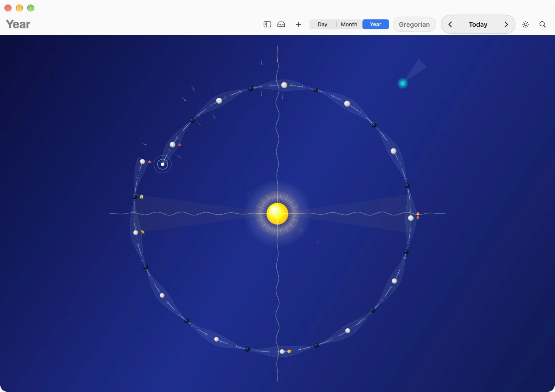Select the Year view tab
This screenshot has width=555, height=392.
(x=376, y=24)
